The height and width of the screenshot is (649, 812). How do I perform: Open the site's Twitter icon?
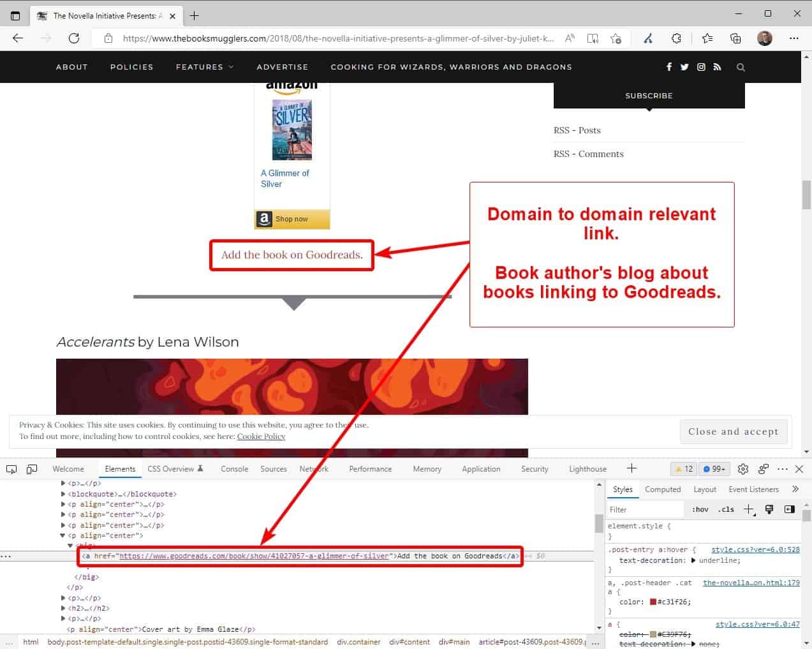684,67
